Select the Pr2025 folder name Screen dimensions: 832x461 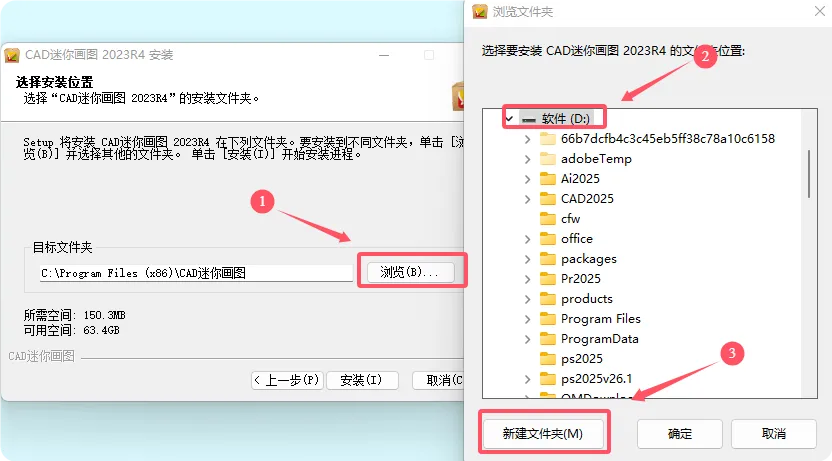tap(580, 279)
